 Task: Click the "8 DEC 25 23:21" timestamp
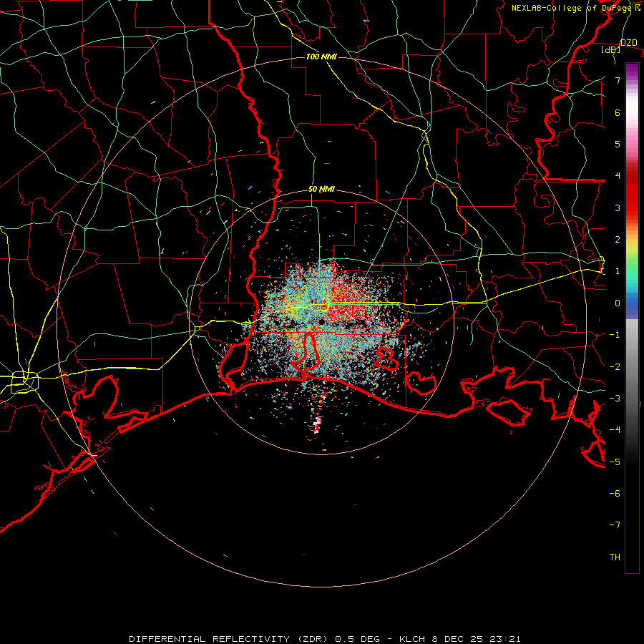click(477, 639)
